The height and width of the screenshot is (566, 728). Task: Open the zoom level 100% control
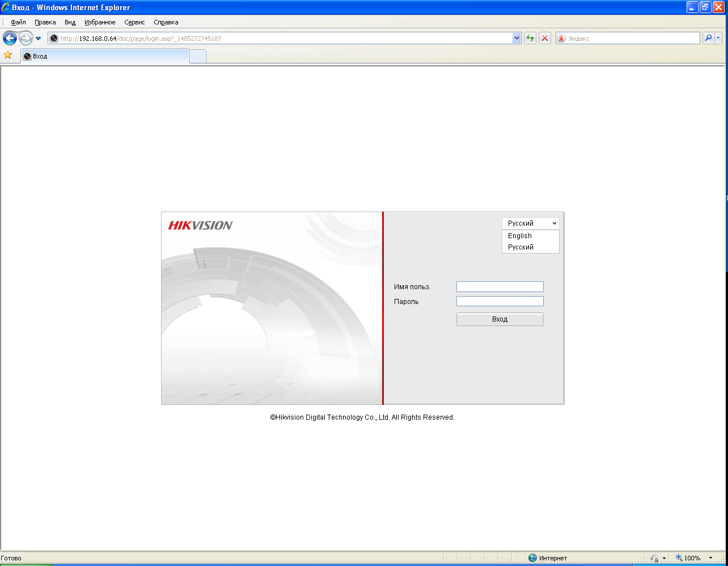688,558
